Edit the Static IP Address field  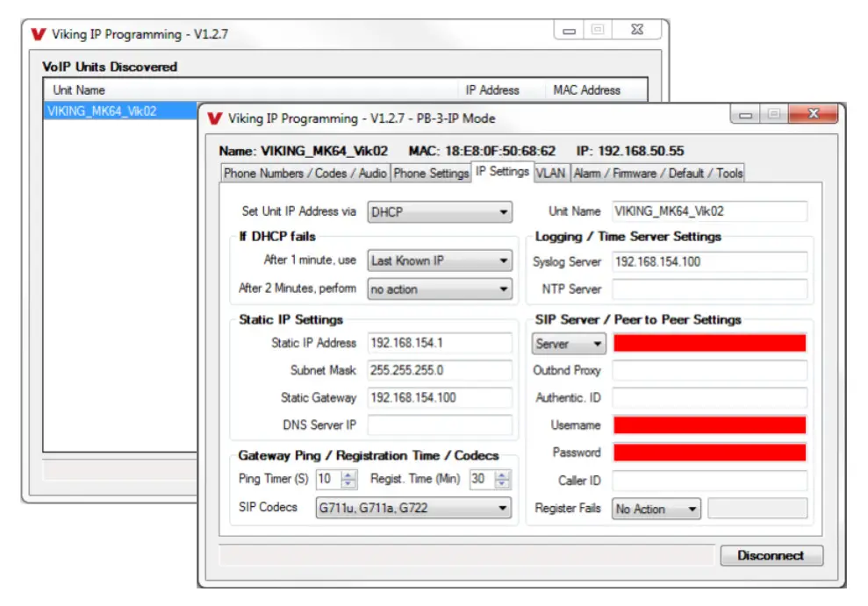point(441,343)
